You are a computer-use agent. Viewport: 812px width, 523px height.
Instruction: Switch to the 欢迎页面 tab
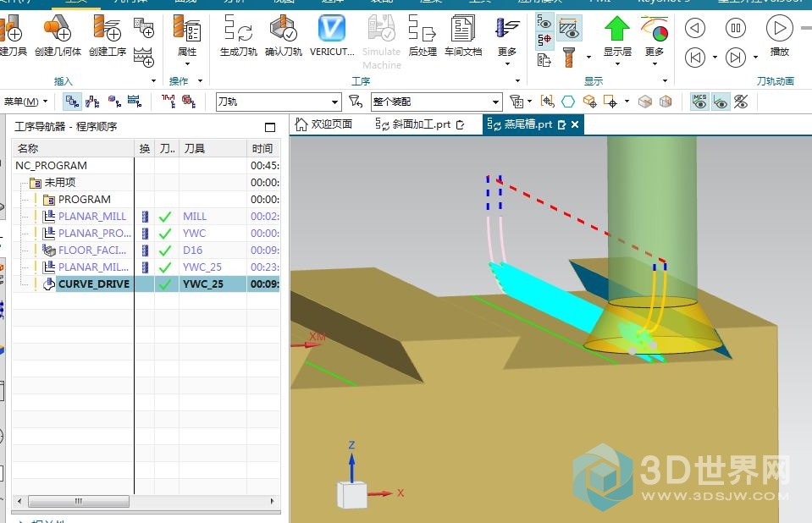pyautogui.click(x=323, y=124)
